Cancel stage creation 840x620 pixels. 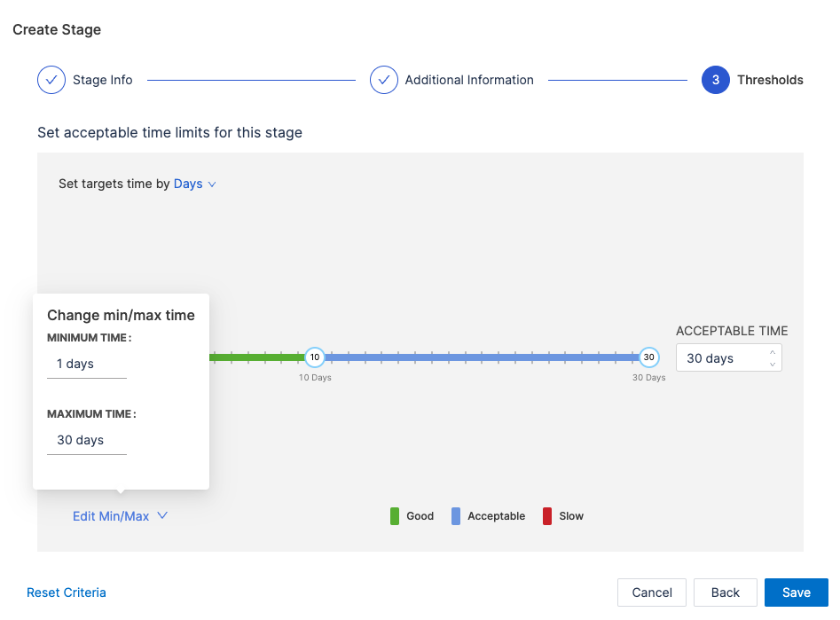click(x=652, y=593)
